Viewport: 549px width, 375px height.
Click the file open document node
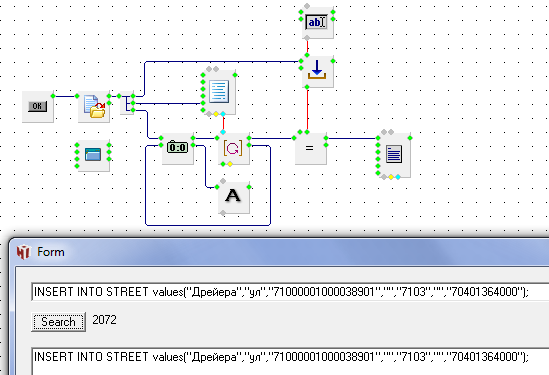click(94, 107)
